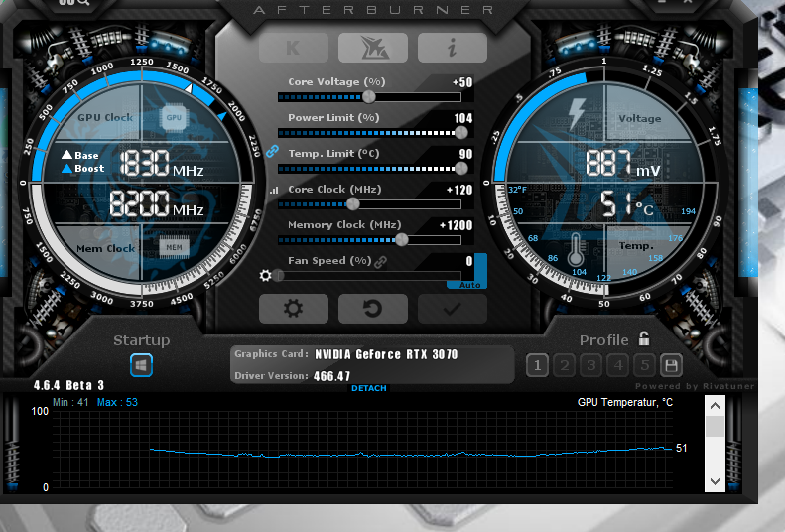Click the Core Voltage slider handle
This screenshot has width=785, height=532.
[369, 97]
